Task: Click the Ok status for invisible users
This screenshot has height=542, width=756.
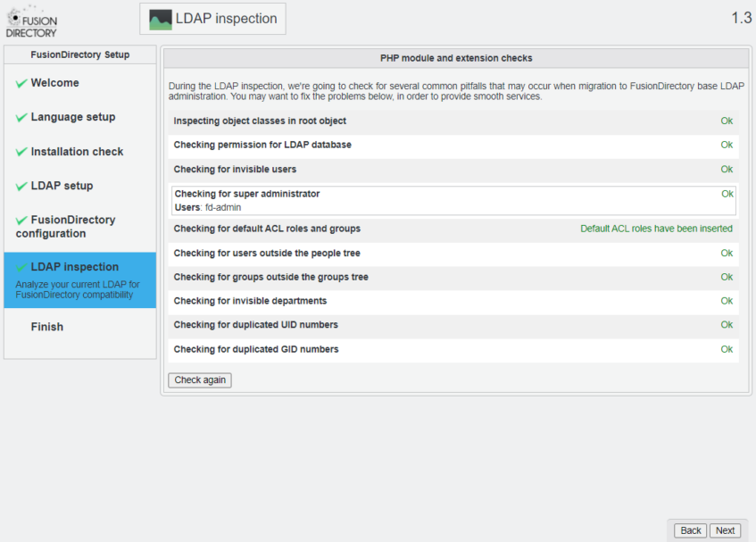Action: click(x=727, y=169)
